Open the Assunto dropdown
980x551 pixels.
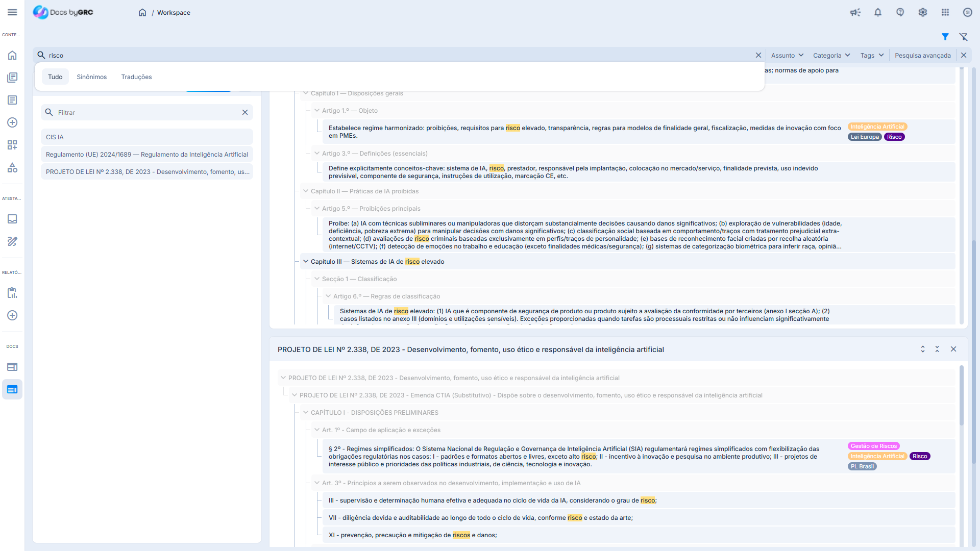pyautogui.click(x=787, y=55)
